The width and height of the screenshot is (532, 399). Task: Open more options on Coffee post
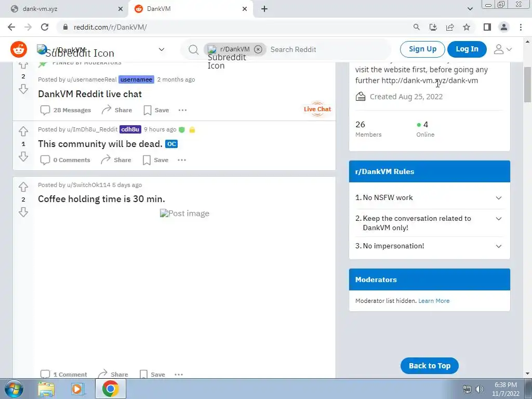point(179,374)
